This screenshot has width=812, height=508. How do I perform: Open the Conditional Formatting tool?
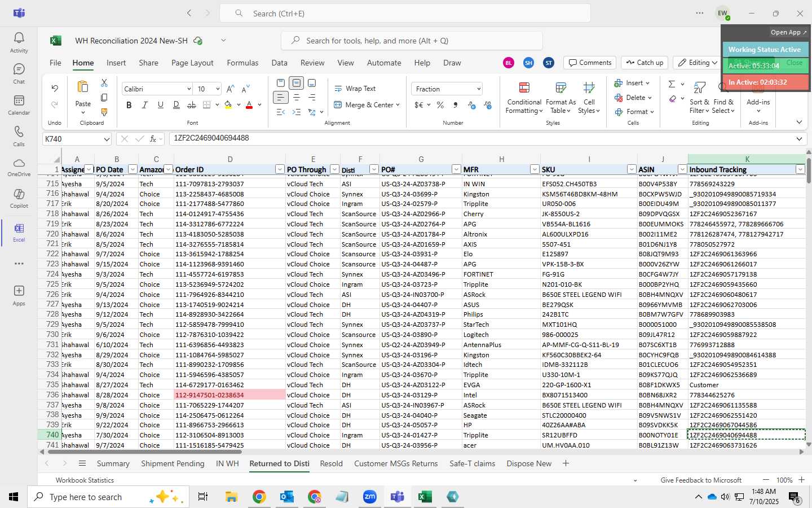coord(524,98)
